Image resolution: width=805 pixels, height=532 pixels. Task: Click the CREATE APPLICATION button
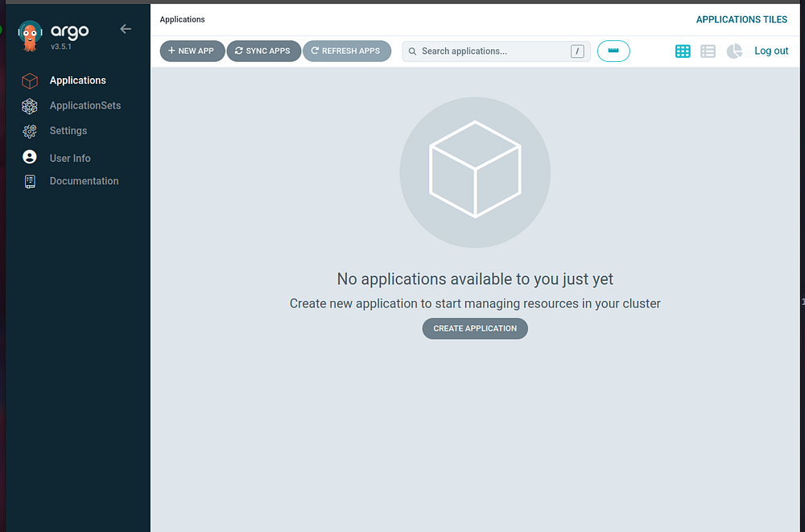click(x=475, y=328)
